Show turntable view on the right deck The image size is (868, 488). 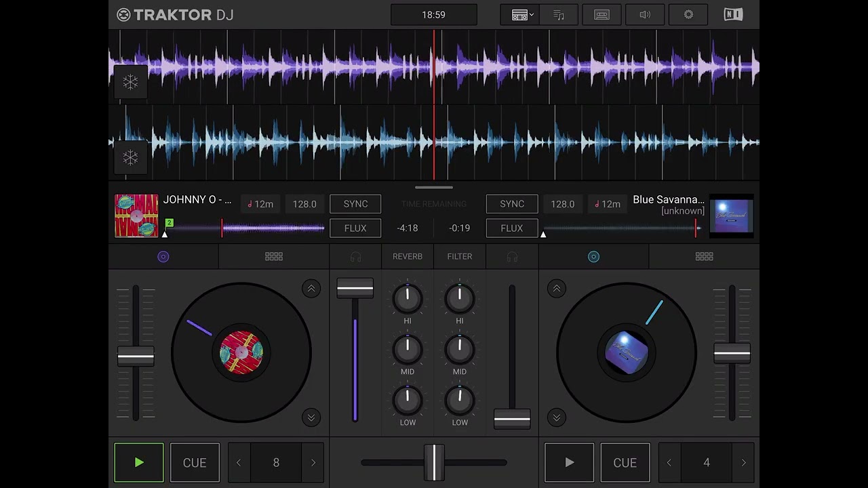pos(593,257)
